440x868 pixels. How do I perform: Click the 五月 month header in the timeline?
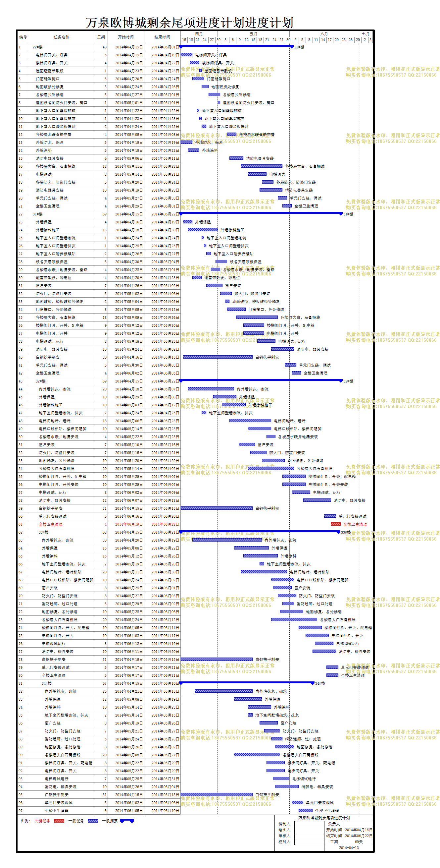click(253, 34)
